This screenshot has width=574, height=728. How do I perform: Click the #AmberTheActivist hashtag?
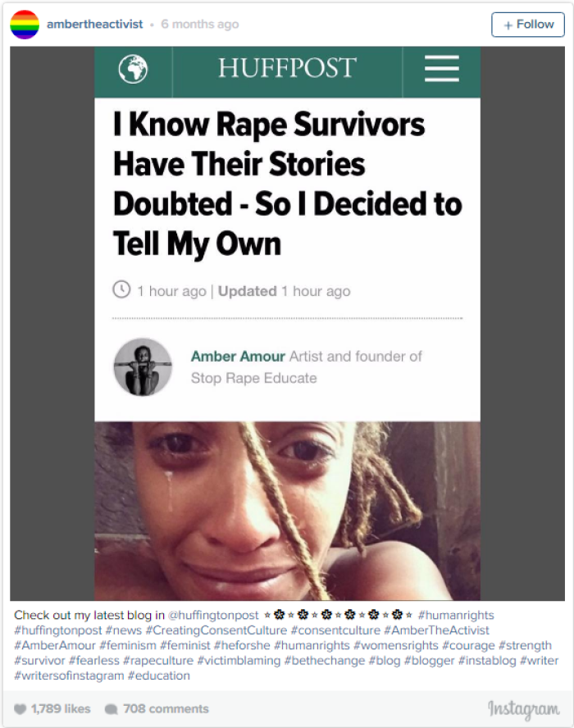[436, 630]
